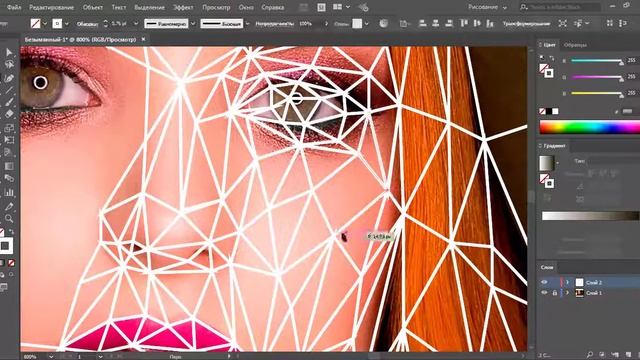Switch to the Образцы panel tab
The width and height of the screenshot is (640, 360).
(x=575, y=45)
